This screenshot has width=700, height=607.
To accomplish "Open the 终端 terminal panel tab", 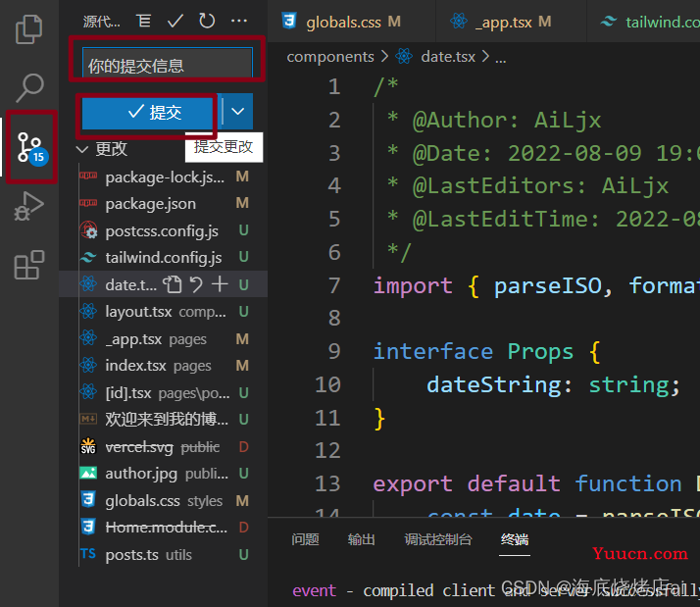I will coord(515,539).
